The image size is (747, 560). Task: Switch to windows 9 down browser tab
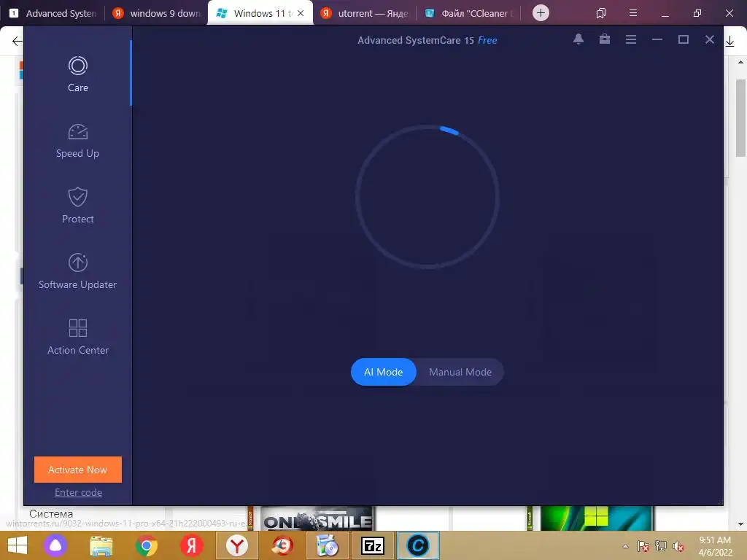tap(158, 13)
